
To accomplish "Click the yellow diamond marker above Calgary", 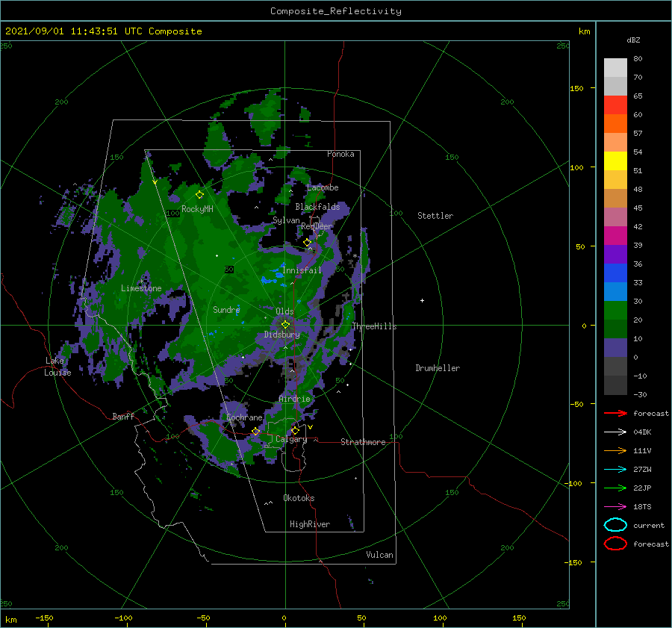I will click(x=295, y=430).
